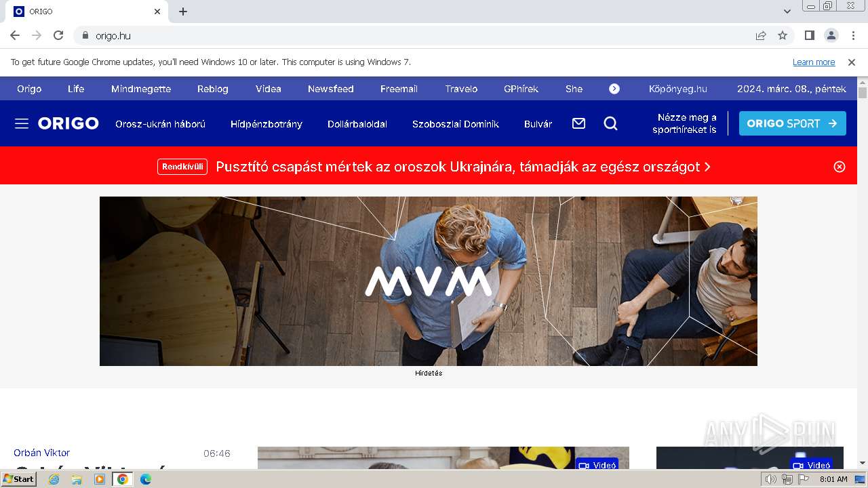Open the hamburger menu
The image size is (868, 488).
[22, 124]
